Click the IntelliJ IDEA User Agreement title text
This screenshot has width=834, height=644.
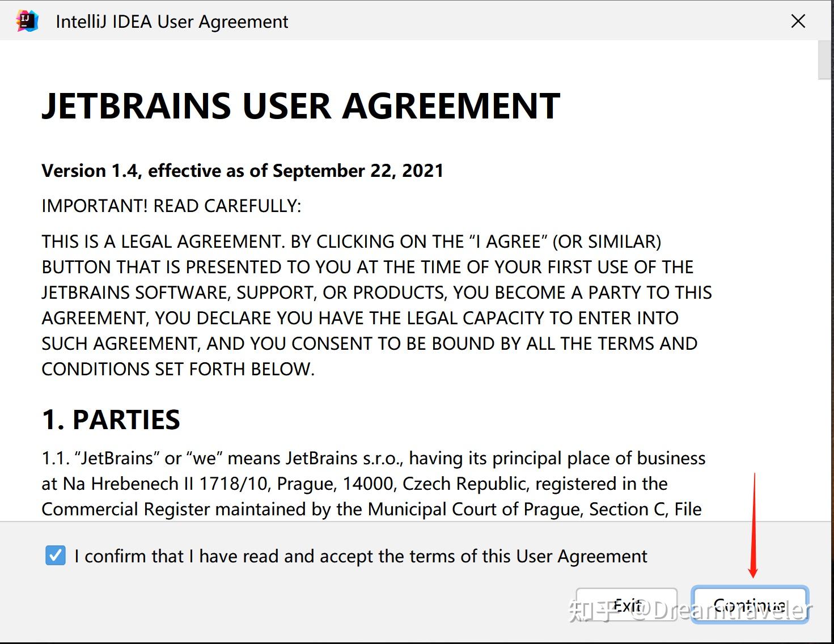click(x=171, y=21)
